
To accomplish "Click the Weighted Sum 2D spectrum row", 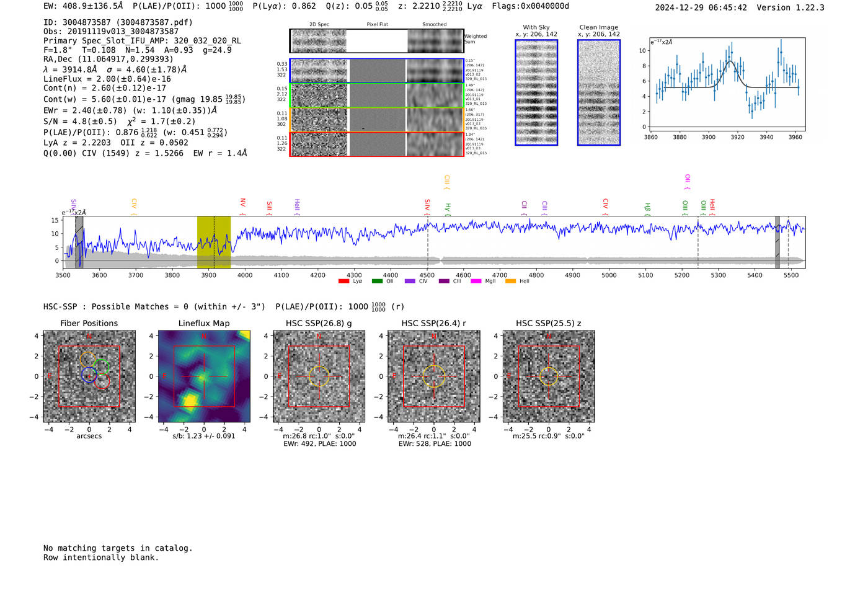I will [x=376, y=41].
